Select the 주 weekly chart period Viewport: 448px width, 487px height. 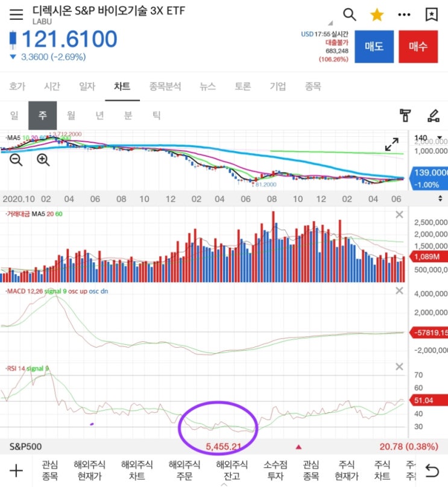click(43, 116)
